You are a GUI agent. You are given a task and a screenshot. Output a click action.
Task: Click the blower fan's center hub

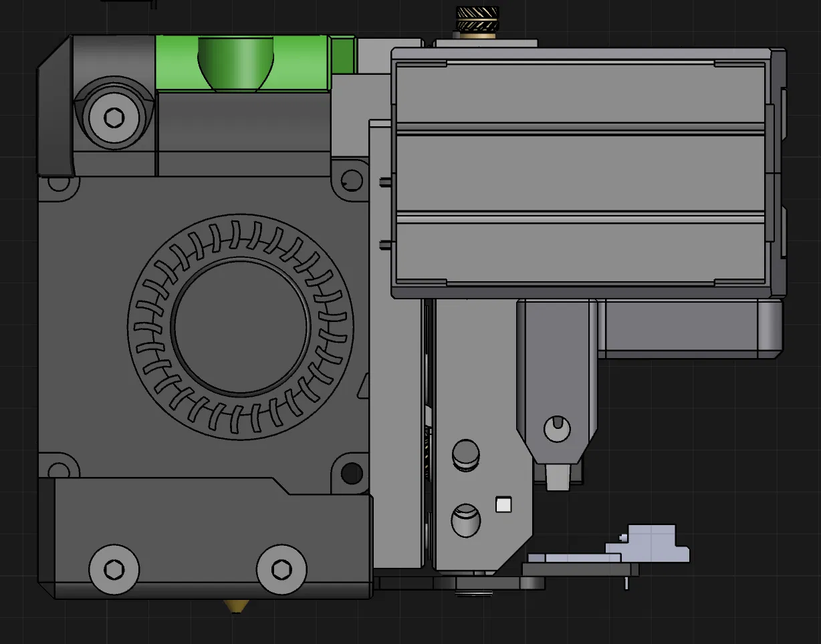tap(240, 327)
